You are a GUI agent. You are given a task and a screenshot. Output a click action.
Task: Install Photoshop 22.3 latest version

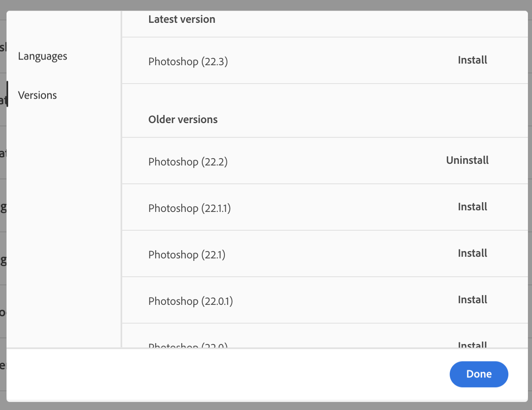(x=472, y=60)
